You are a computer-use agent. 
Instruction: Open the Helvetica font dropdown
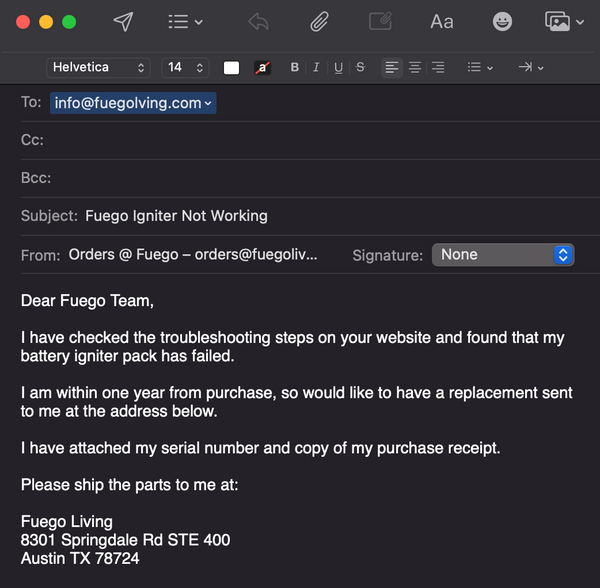click(98, 68)
